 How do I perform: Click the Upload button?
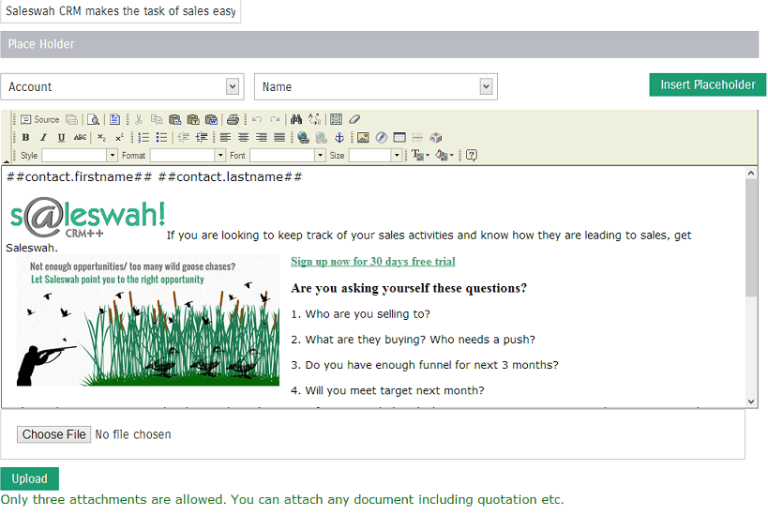pyautogui.click(x=29, y=479)
